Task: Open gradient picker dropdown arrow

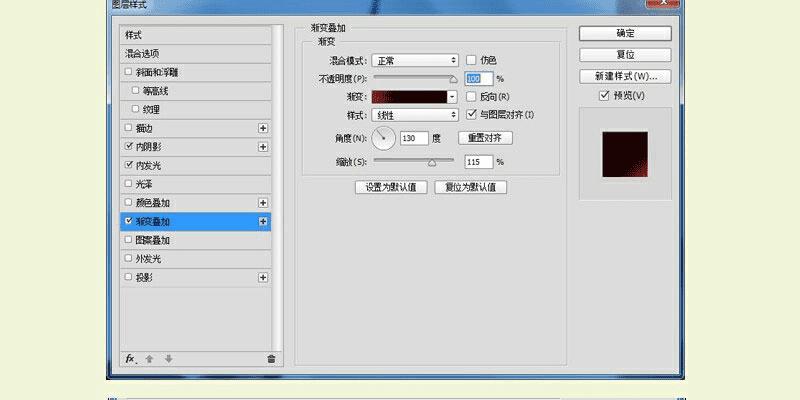Action: [x=452, y=97]
